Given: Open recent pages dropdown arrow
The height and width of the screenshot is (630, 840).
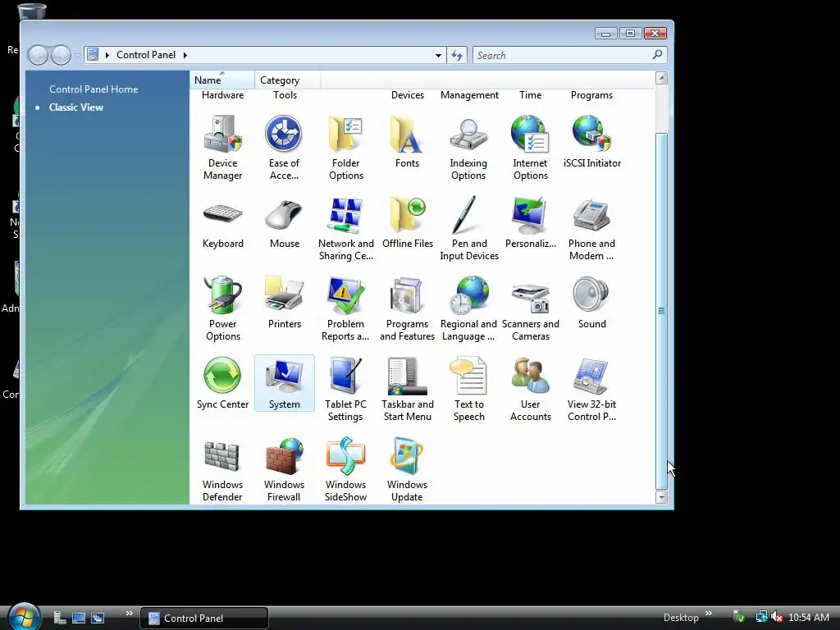Looking at the screenshot, I should (78, 55).
